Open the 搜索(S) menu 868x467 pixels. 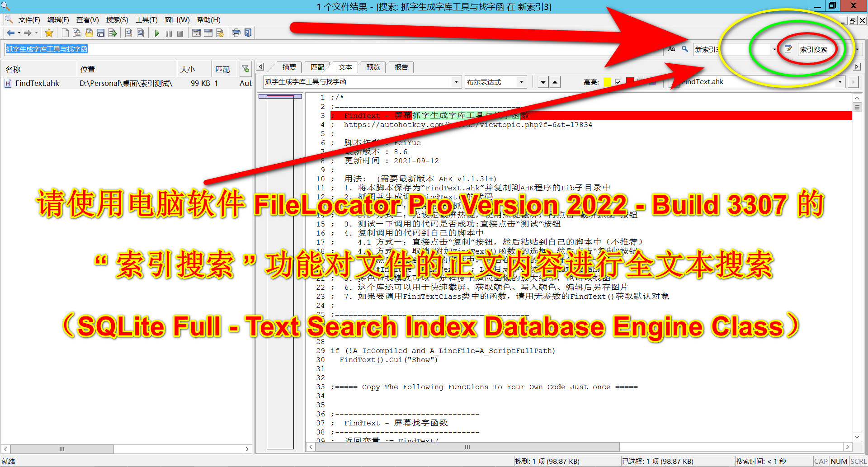click(x=117, y=20)
